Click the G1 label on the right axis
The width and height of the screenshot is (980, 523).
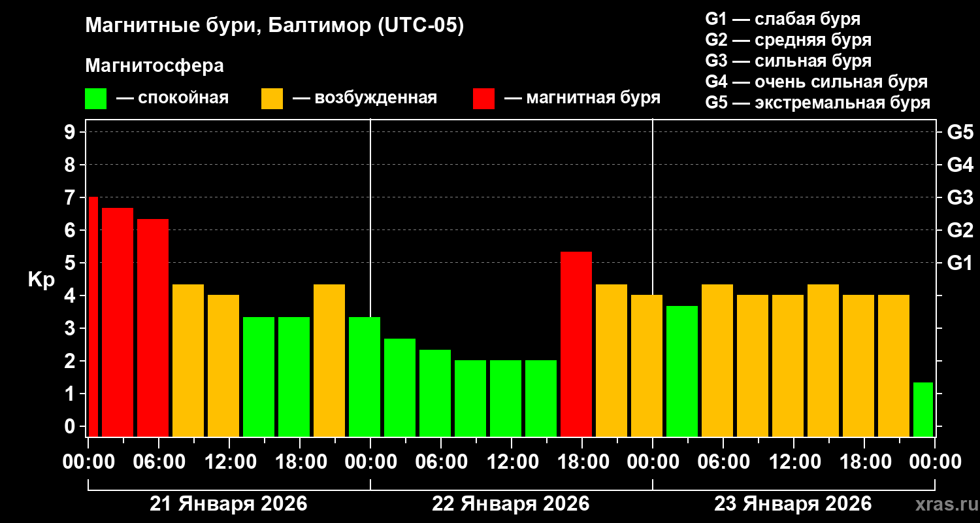click(x=960, y=263)
